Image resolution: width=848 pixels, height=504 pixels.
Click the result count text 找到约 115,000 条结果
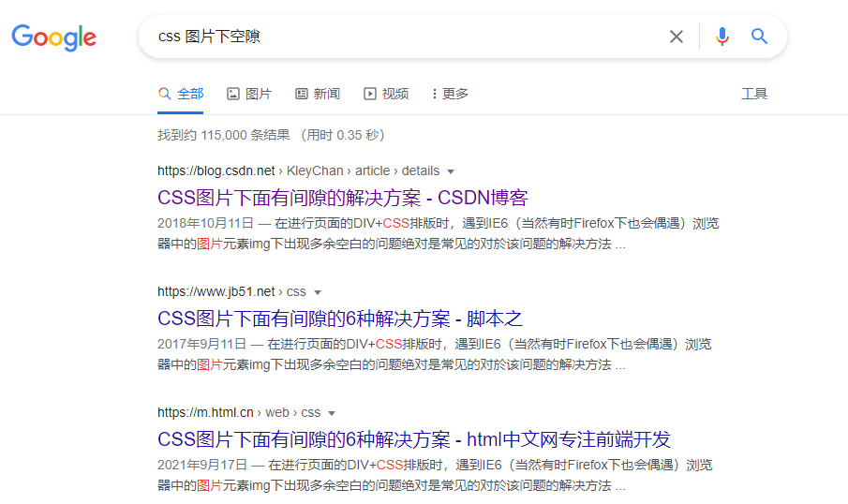coord(223,135)
